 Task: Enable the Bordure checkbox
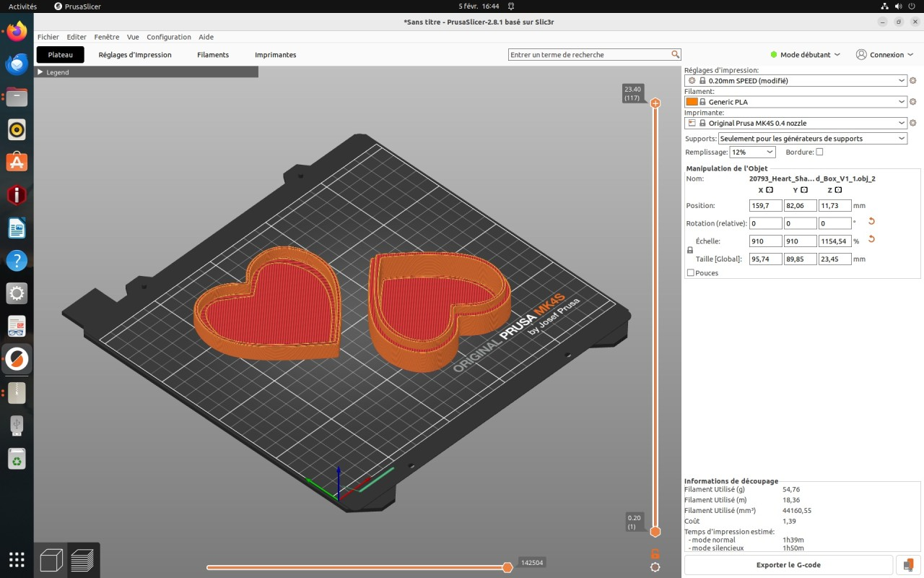pyautogui.click(x=819, y=152)
